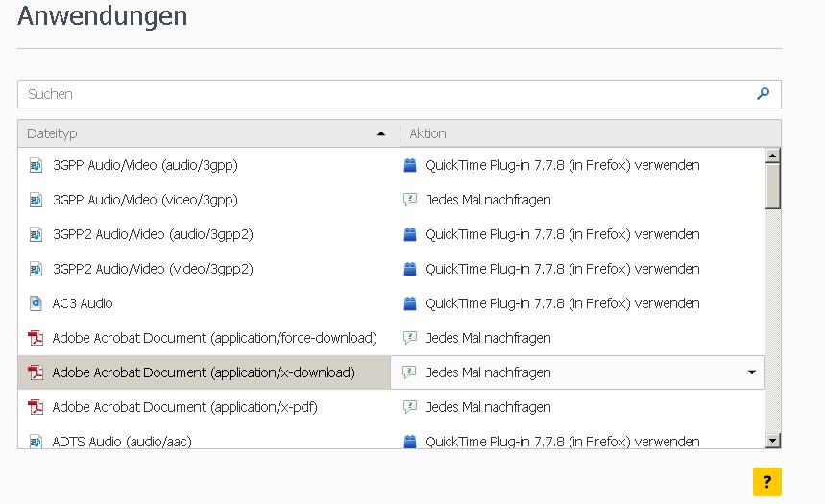The image size is (825, 504).
Task: Click the vertical scrollbar thumb
Action: click(773, 186)
